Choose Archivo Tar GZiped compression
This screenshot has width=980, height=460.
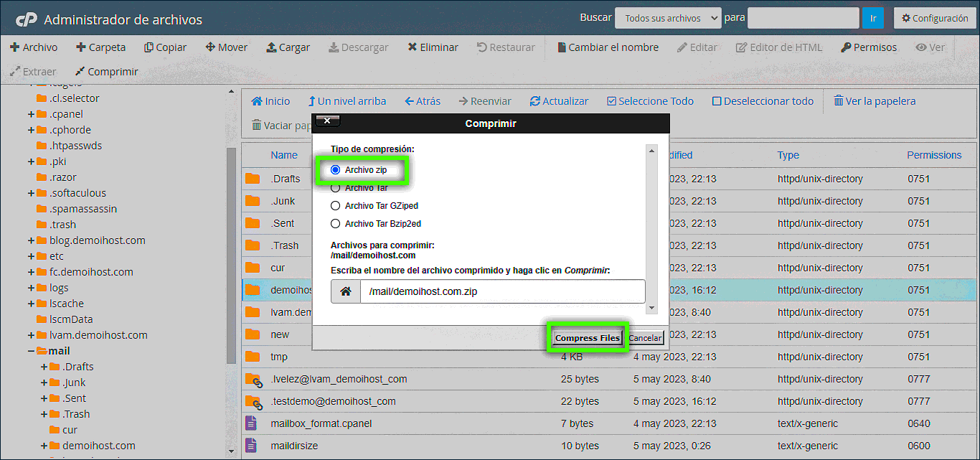335,205
